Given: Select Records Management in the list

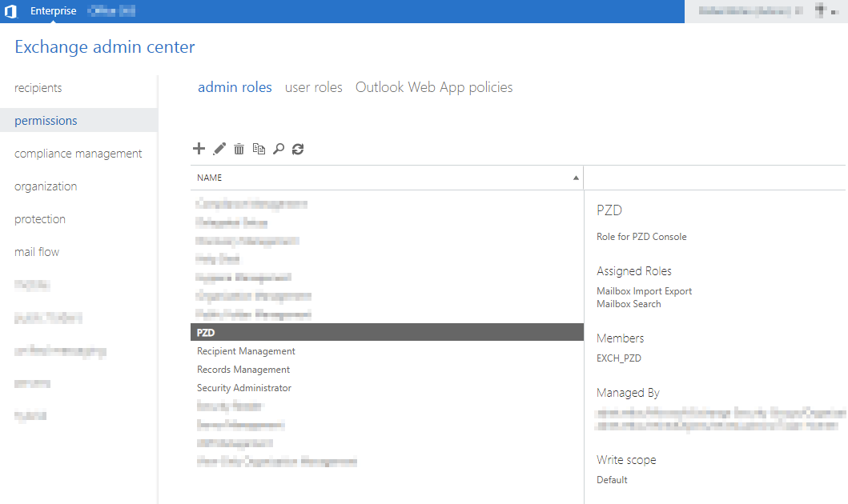Looking at the screenshot, I should point(243,370).
